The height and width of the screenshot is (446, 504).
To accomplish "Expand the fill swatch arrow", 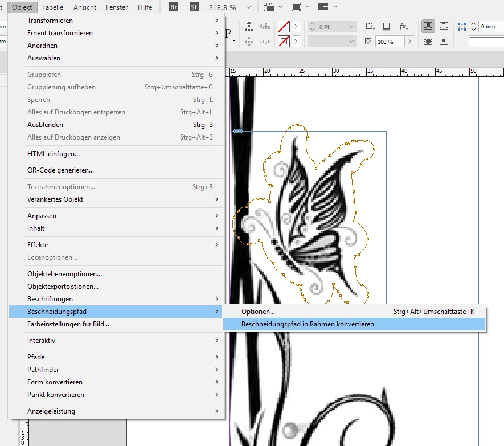I will [x=296, y=27].
